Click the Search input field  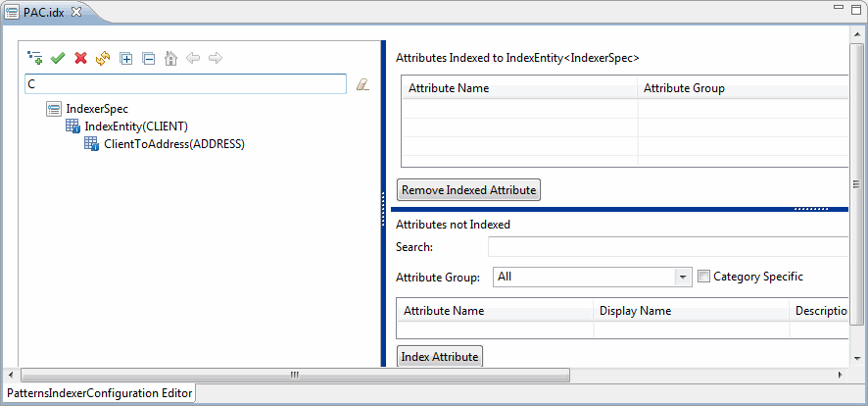pos(667,247)
